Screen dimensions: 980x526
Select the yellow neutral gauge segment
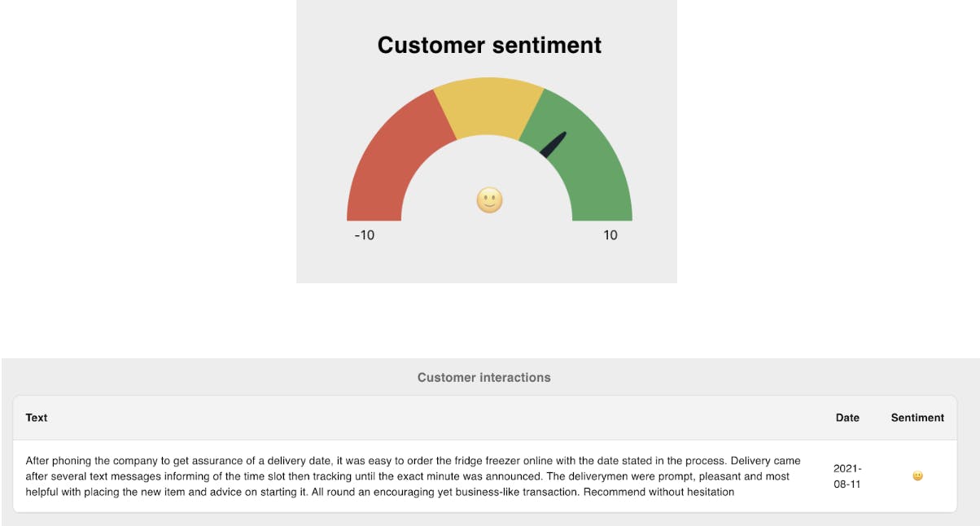(x=489, y=106)
